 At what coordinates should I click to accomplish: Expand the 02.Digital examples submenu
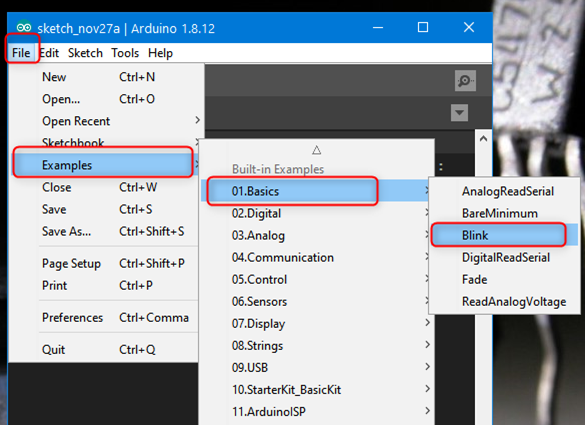[x=316, y=213]
